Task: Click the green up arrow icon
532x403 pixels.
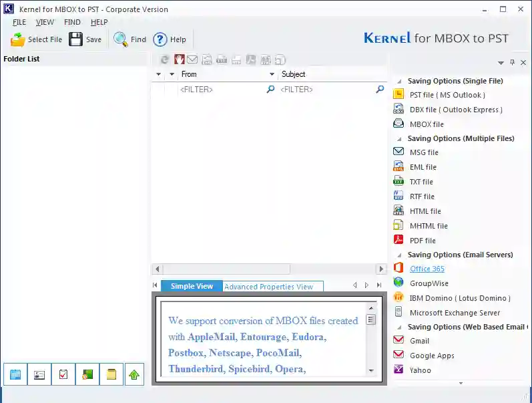Action: tap(134, 374)
